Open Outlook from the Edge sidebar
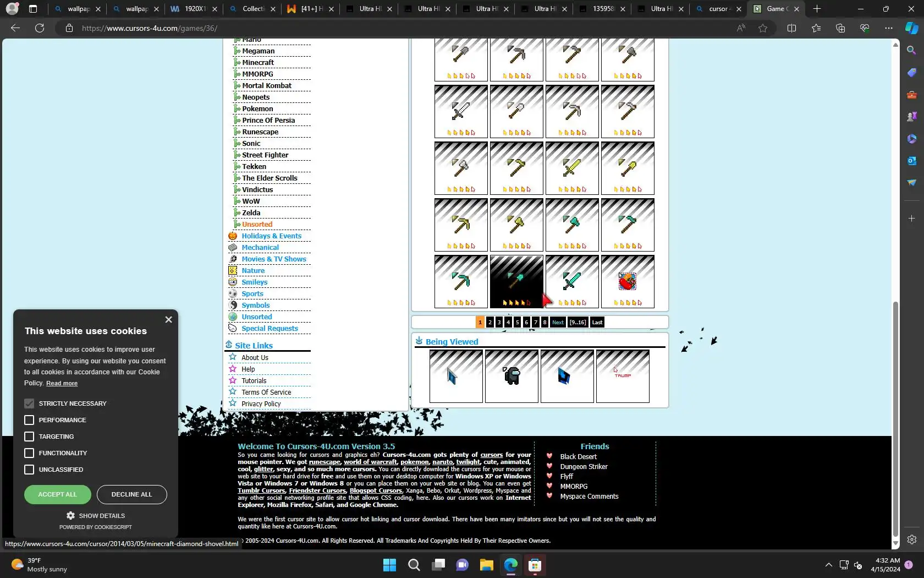The width and height of the screenshot is (924, 578). pyautogui.click(x=911, y=161)
